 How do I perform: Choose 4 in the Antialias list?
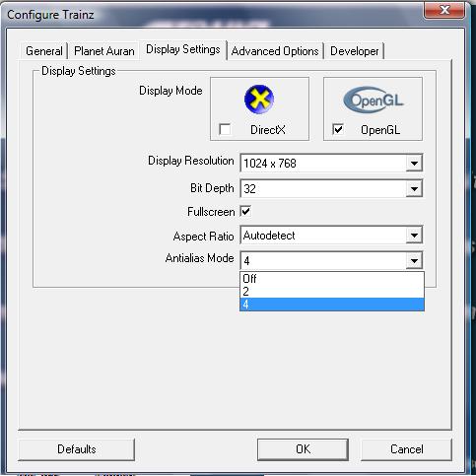[332, 305]
